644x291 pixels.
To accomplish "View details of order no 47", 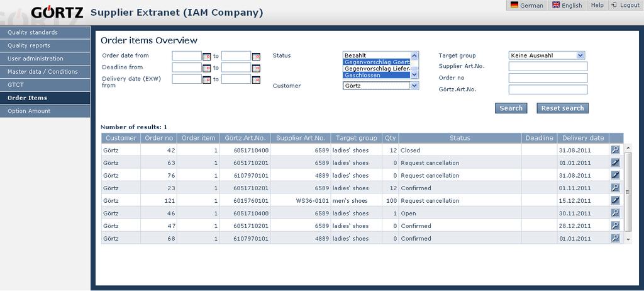I will pyautogui.click(x=615, y=225).
